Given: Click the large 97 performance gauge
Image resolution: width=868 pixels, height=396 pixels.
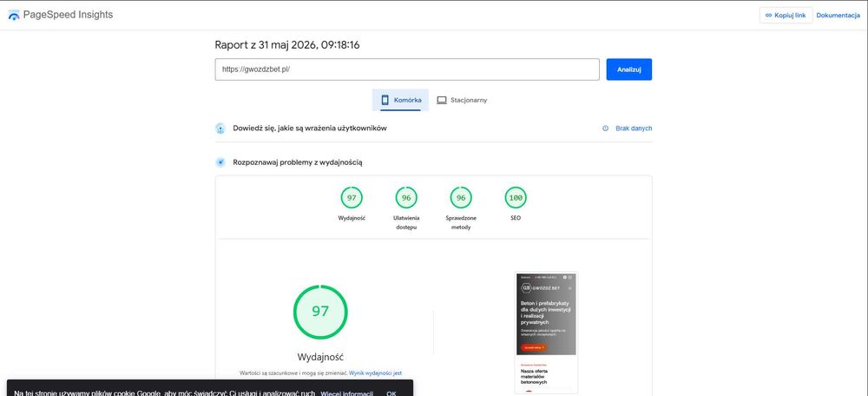Looking at the screenshot, I should coord(320,312).
